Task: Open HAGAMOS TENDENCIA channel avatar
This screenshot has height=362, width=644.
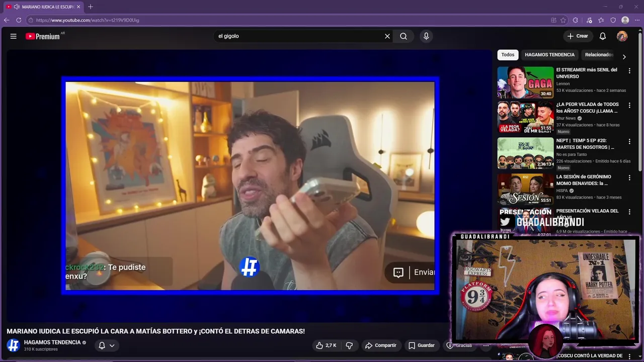Action: pyautogui.click(x=13, y=345)
